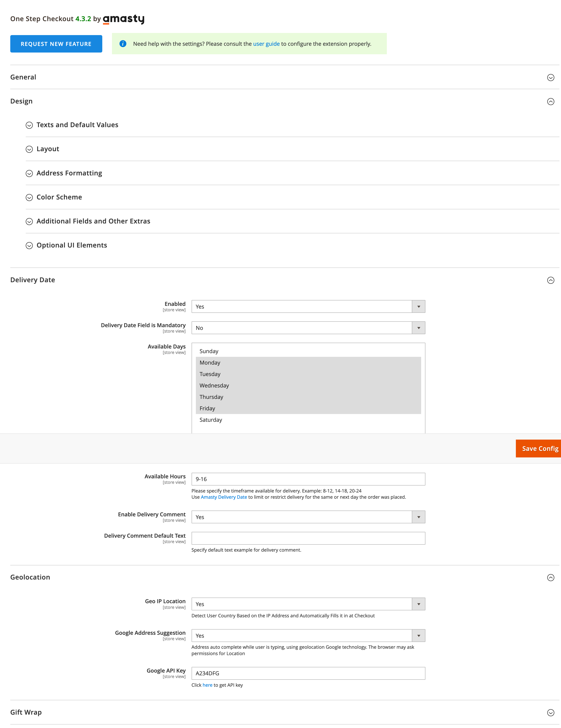Select Sunday in Available Days list
561x728 pixels.
pyautogui.click(x=209, y=351)
